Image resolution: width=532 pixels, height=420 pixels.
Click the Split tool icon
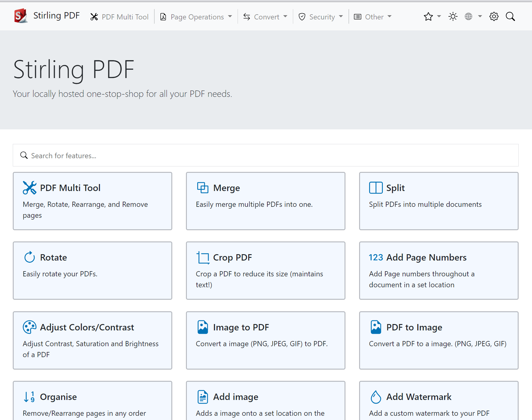[376, 188]
